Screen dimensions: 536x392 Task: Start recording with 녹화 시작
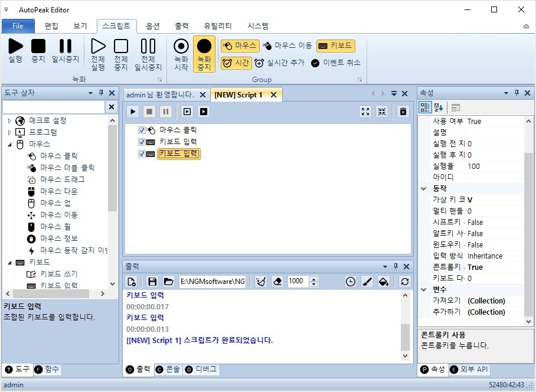tap(181, 54)
